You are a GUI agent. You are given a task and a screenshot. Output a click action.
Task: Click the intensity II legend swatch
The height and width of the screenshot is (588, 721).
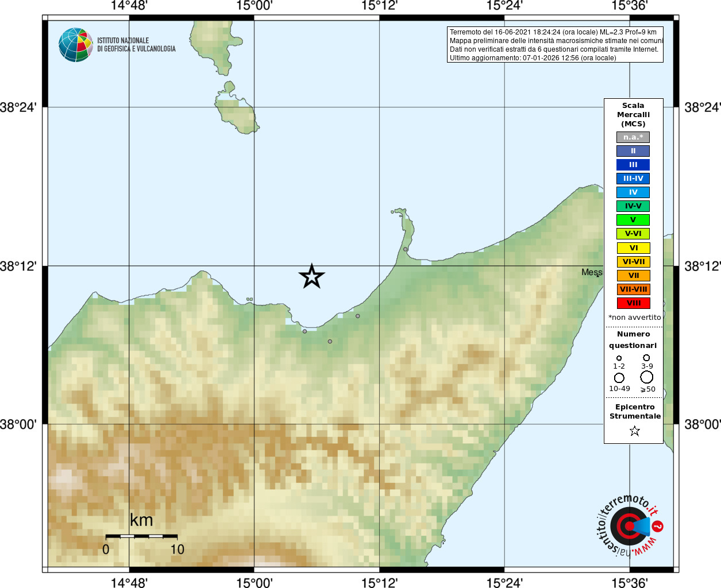click(x=633, y=151)
